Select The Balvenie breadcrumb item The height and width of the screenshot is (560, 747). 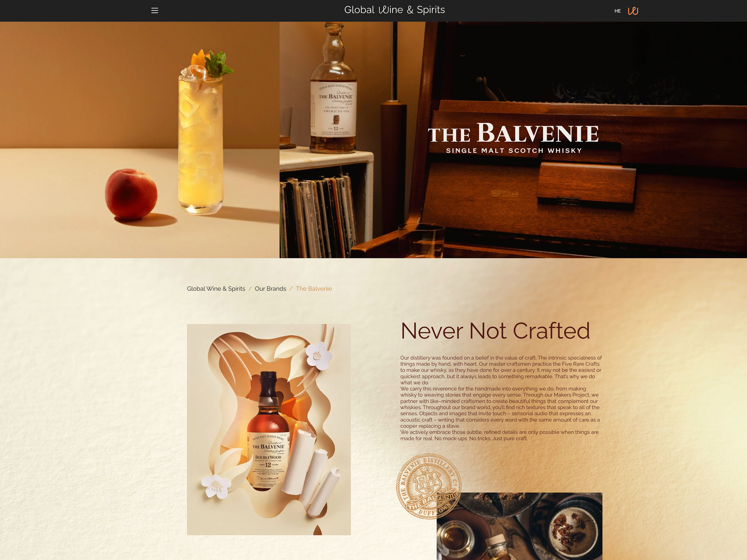pyautogui.click(x=314, y=289)
